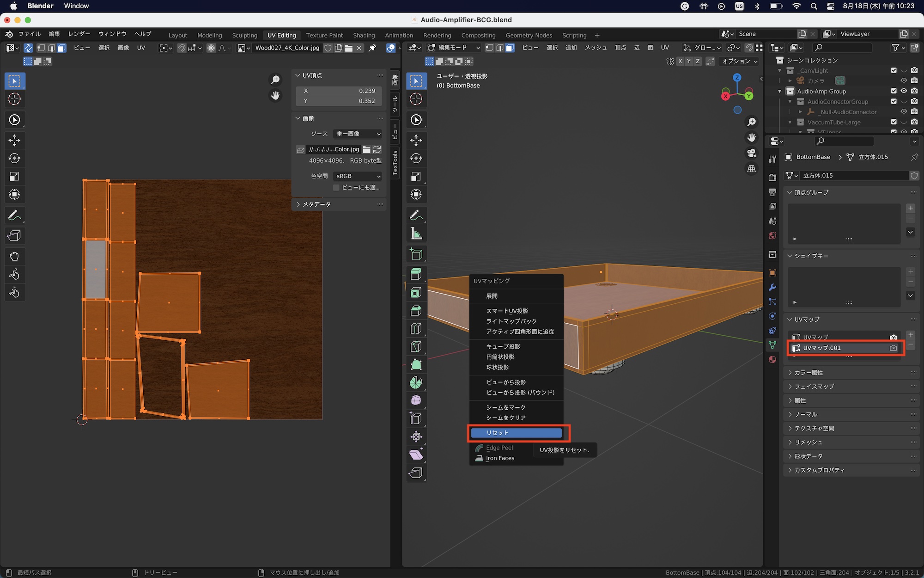Select the Annotate tool in 3D viewport
924x578 pixels.
(416, 215)
